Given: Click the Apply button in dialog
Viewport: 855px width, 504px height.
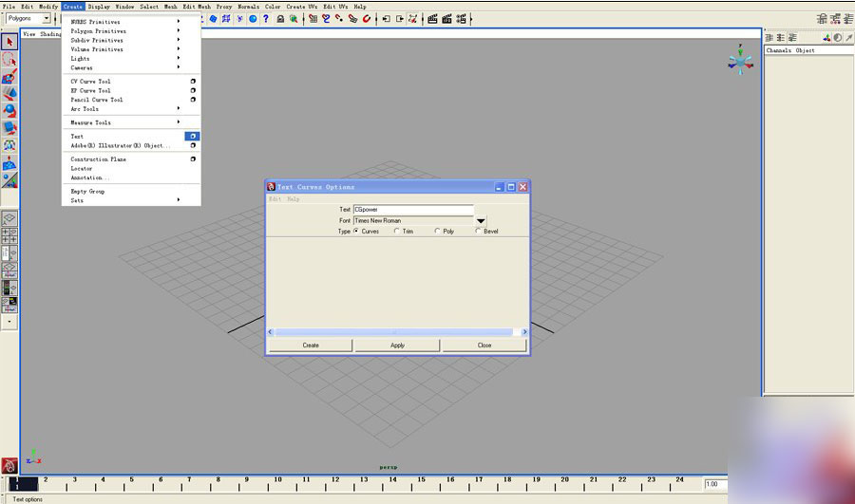Looking at the screenshot, I should (x=397, y=345).
